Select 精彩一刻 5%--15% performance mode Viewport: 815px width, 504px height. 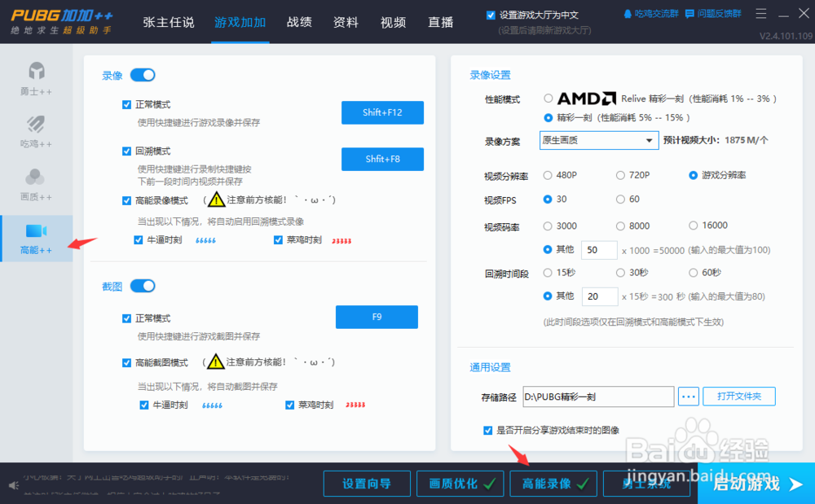pyautogui.click(x=548, y=118)
